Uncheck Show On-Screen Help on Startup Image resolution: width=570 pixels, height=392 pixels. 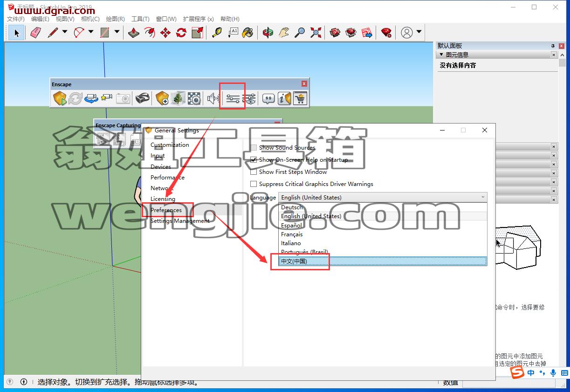click(x=254, y=160)
